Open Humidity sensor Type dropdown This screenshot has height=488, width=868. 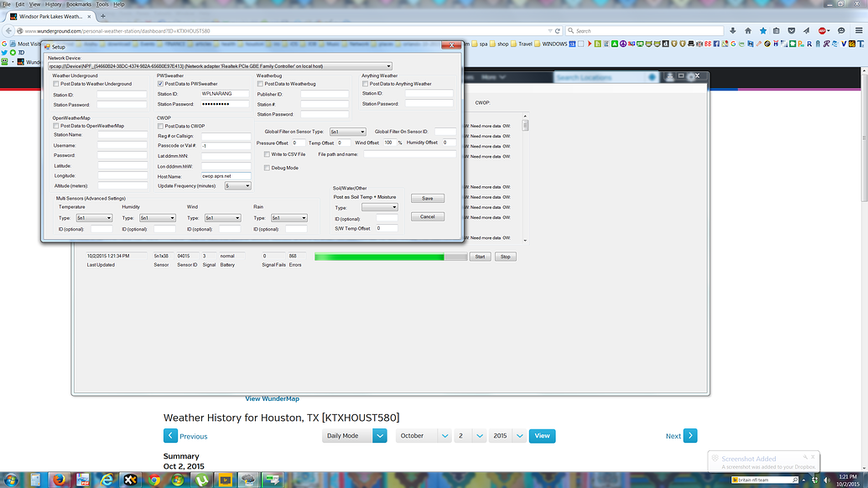pos(157,218)
